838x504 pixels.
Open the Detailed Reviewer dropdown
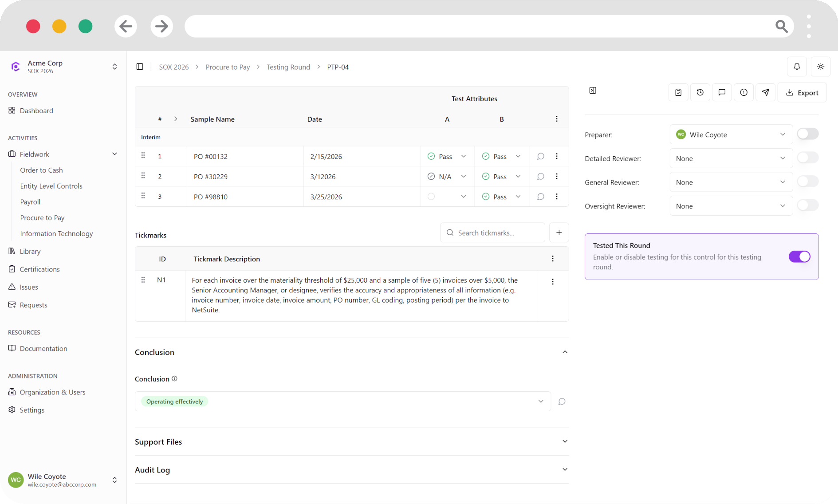coord(731,158)
